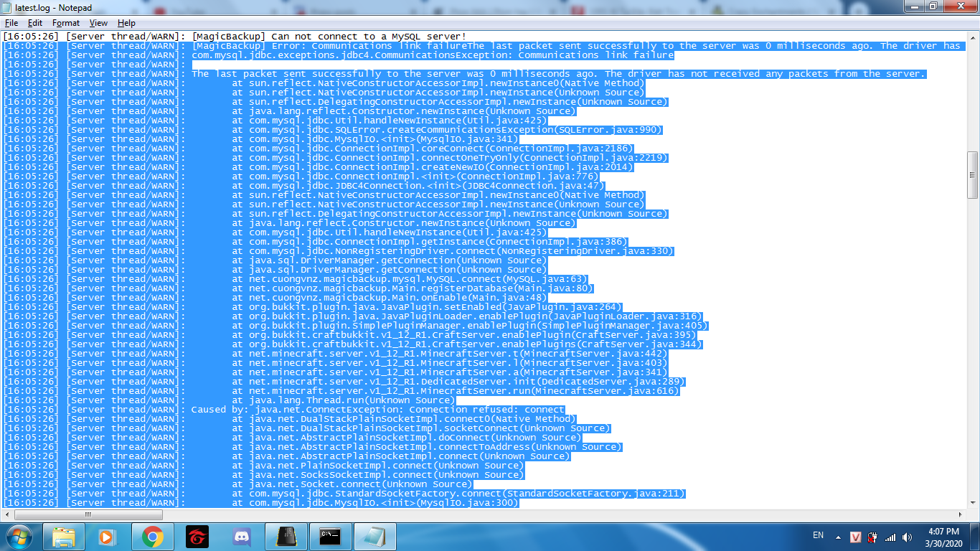The width and height of the screenshot is (980, 551).
Task: Click the line starting with com.mysql.jdbc.exceptions.jdbc4.CommunicationsException
Action: [339, 55]
